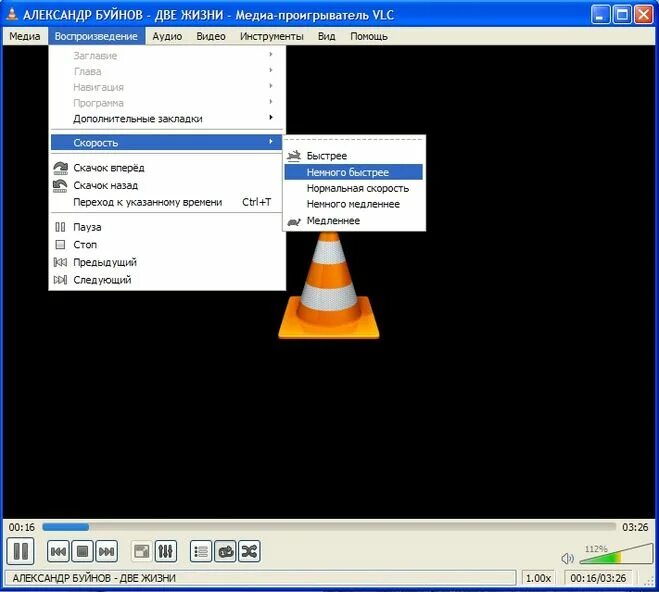Click the 00:16/03:26 time in status bar

(598, 578)
